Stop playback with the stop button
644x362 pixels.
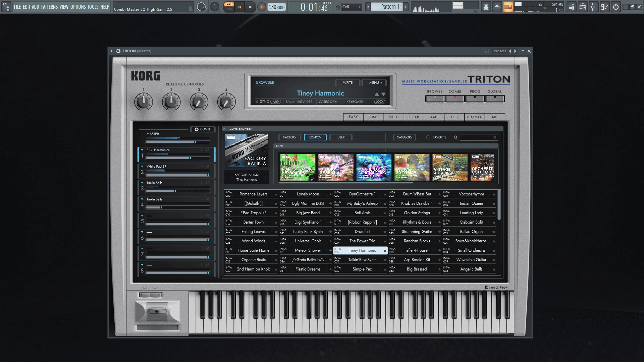point(250,7)
